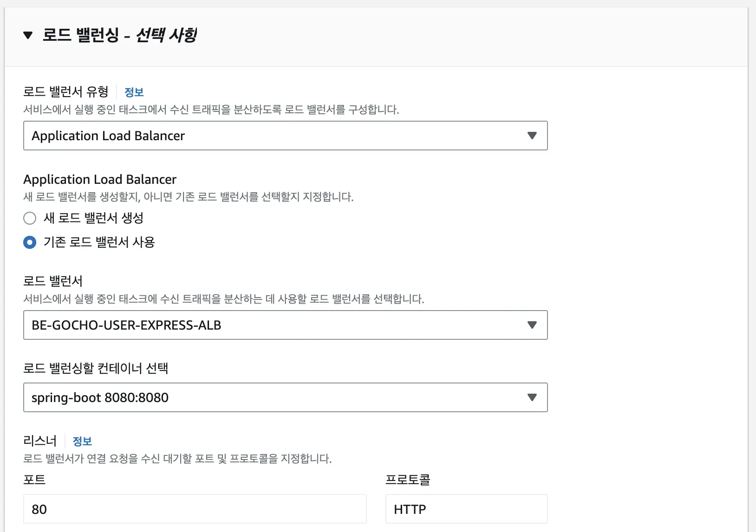The height and width of the screenshot is (532, 756).
Task: Open the spring-boot 8080:8080 container dropdown
Action: pyautogui.click(x=279, y=397)
